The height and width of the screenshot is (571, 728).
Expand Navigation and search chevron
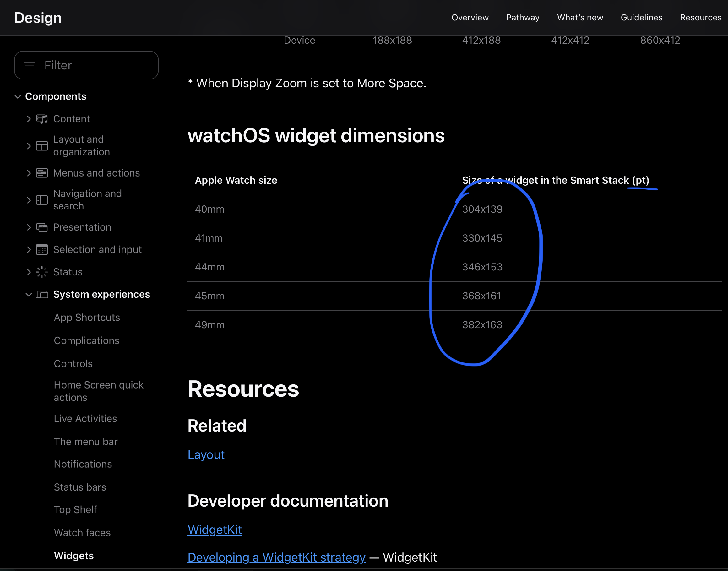point(29,200)
